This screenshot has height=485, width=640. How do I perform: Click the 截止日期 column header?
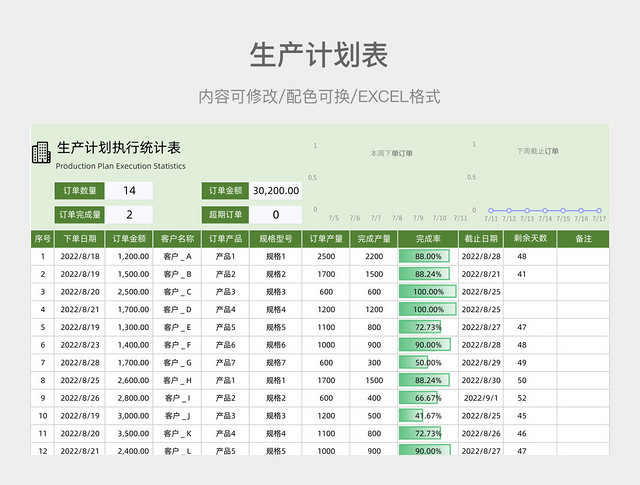[x=481, y=239]
